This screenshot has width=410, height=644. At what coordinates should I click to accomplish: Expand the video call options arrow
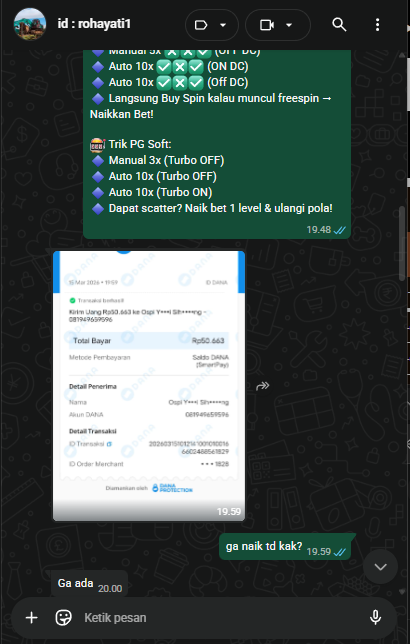tap(289, 25)
